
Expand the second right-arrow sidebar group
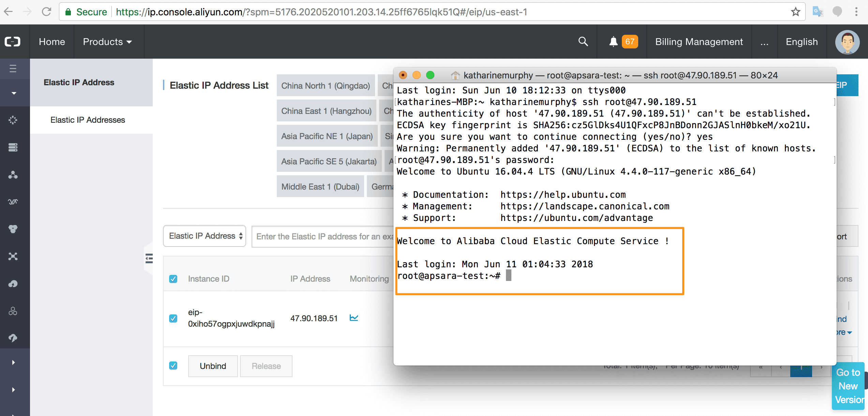point(13,390)
